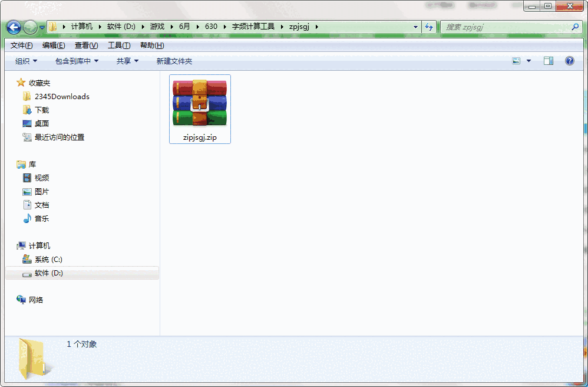The height and width of the screenshot is (387, 588).
Task: Click the Refresh icon next to address bar
Action: [x=429, y=27]
